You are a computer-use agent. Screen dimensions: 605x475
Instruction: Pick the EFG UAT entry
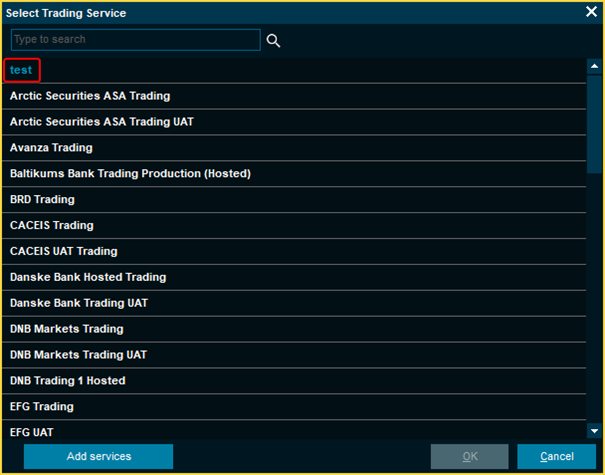coord(294,430)
